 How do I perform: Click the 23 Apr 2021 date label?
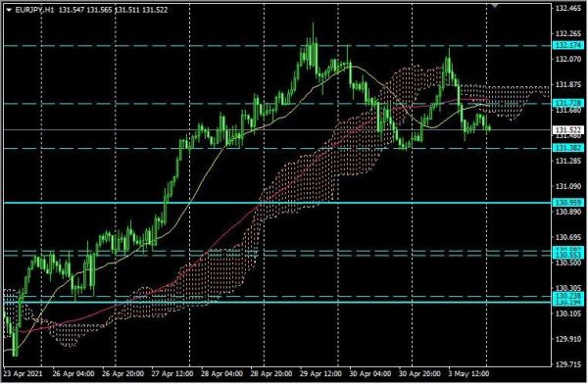click(23, 374)
